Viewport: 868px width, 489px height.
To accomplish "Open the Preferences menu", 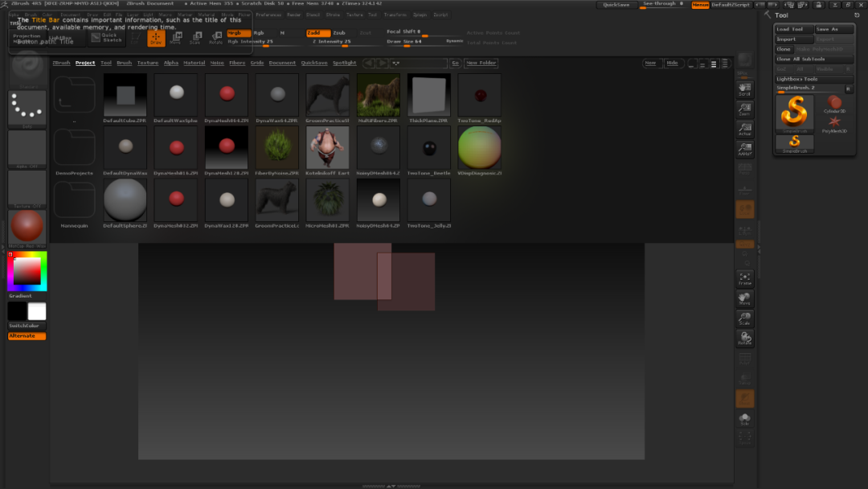I will coord(268,15).
